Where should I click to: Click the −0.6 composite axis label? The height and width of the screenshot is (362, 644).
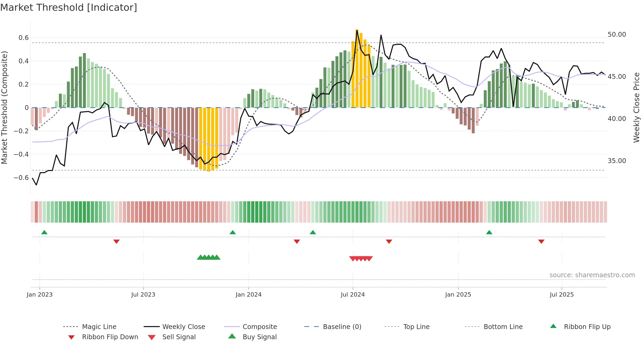(x=21, y=178)
